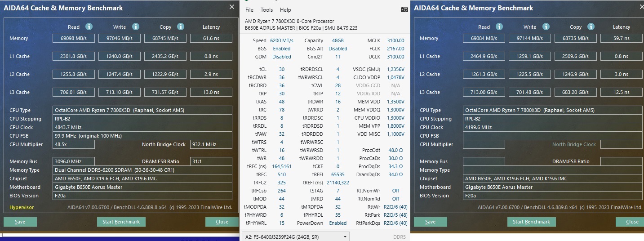This screenshot has width=644, height=241.
Task: Select L3 Cache Latency field 13.0 ns
Action: (211, 92)
